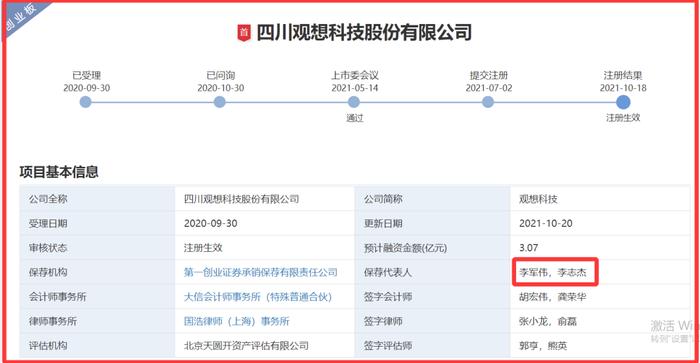This screenshot has width=700, height=363.
Task: Click the 公司简称 label cell
Action: 432,199
